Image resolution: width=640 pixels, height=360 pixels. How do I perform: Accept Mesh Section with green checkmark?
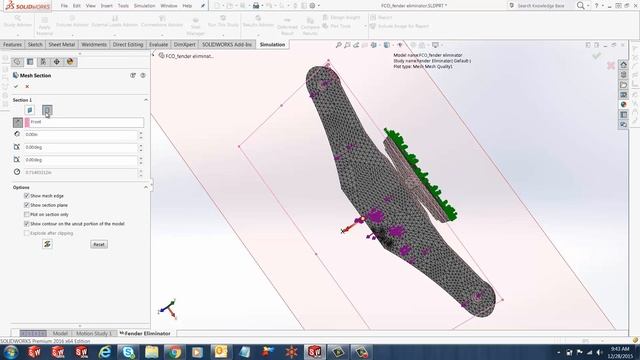(x=16, y=87)
